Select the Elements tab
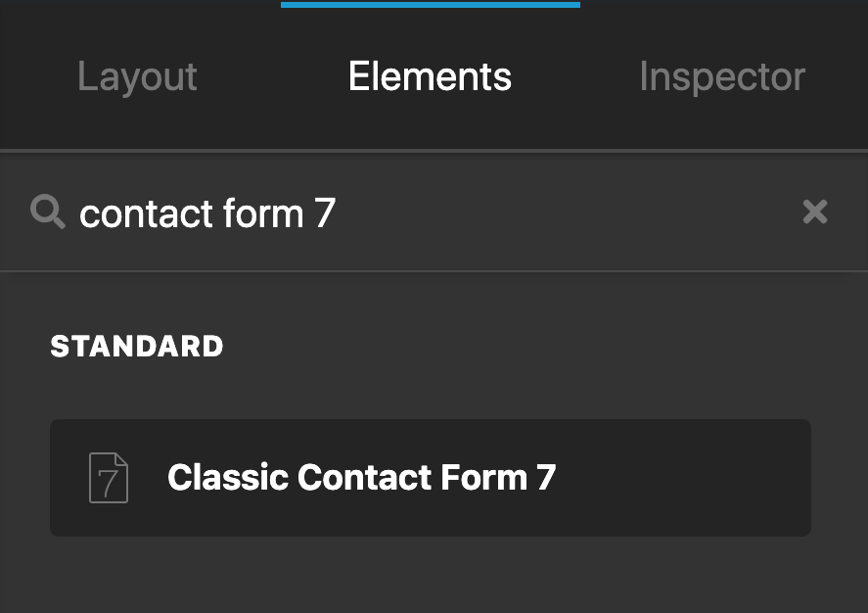The image size is (868, 613). (x=430, y=76)
